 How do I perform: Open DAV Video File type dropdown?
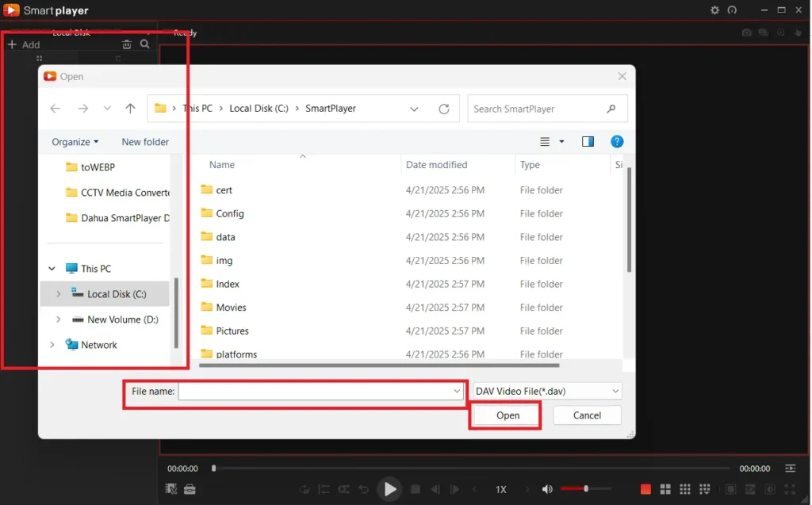pos(547,391)
